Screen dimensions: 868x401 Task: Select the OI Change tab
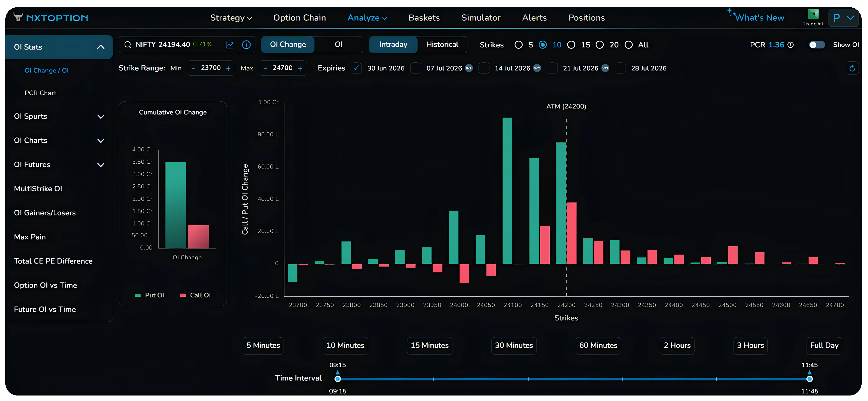click(x=288, y=44)
